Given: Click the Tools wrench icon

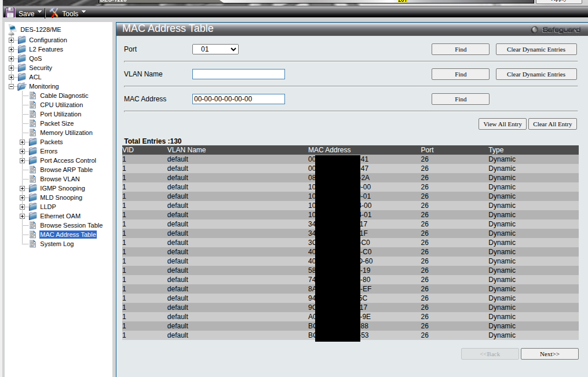Looking at the screenshot, I should 54,13.
